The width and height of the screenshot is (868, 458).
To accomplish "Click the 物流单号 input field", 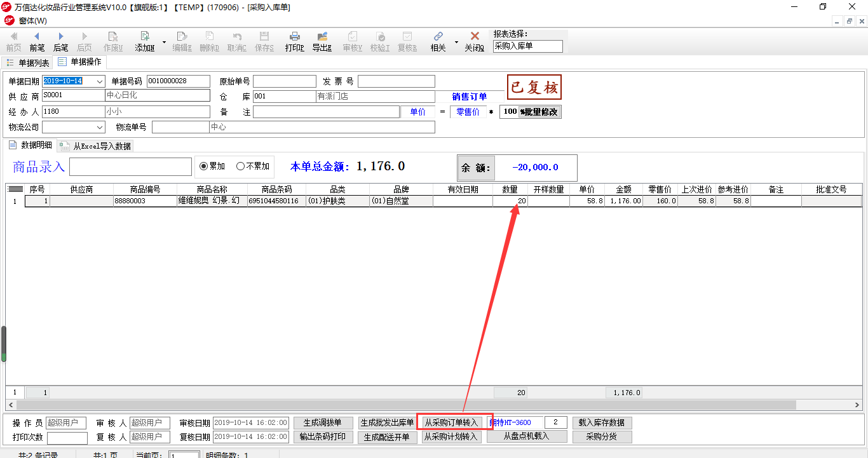I will (180, 127).
